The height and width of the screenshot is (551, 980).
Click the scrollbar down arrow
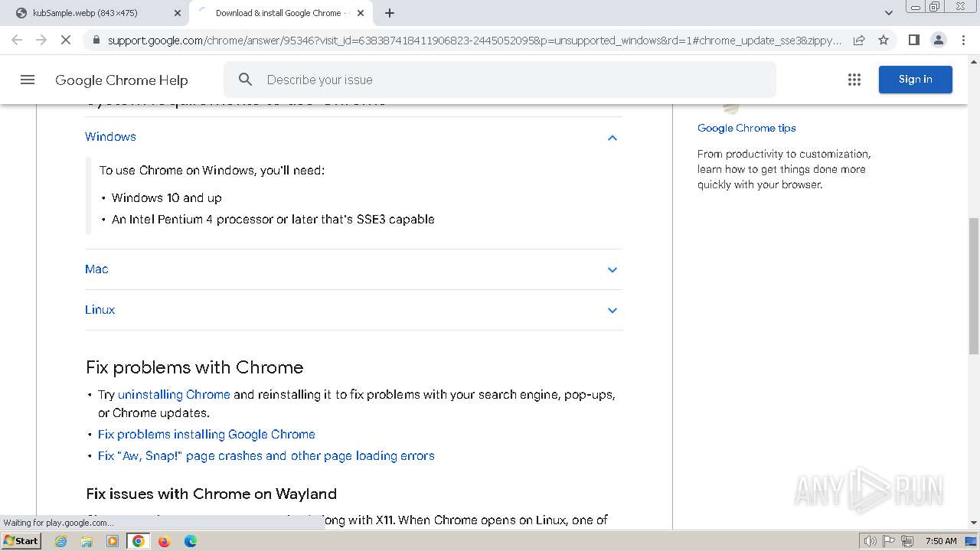click(974, 523)
